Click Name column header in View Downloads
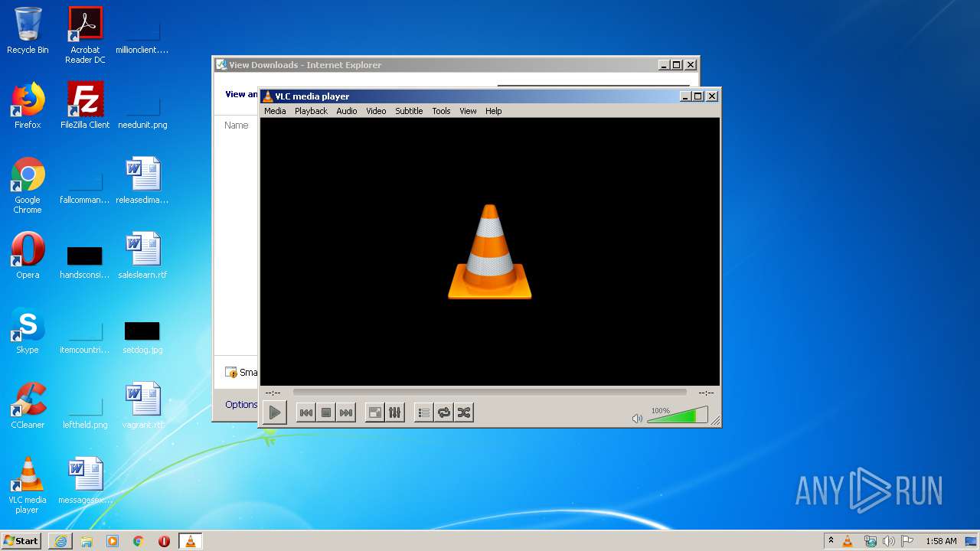Viewport: 980px width, 551px height. (237, 125)
